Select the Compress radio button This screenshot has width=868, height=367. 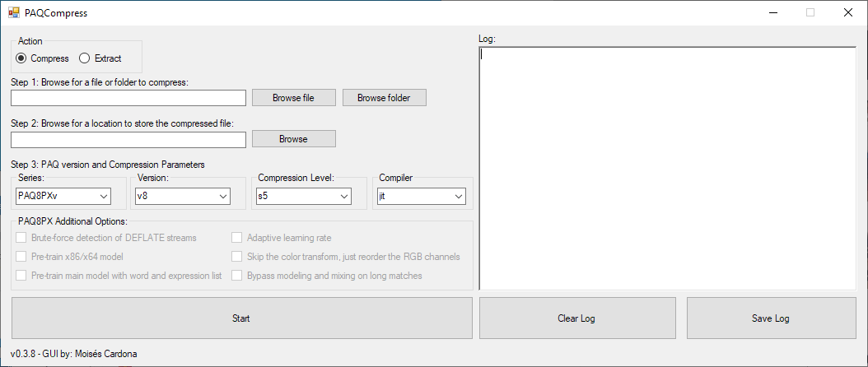(x=21, y=58)
